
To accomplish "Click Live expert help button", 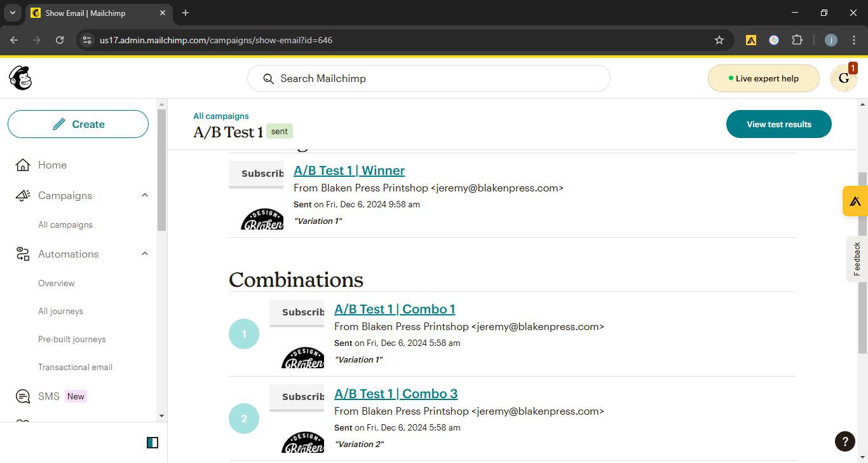I will point(764,78).
